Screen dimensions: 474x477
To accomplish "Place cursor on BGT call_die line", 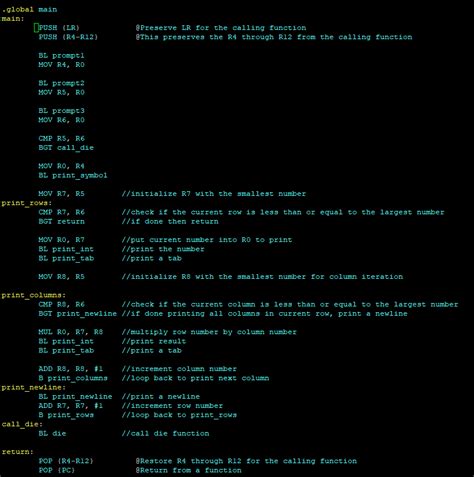I will [x=66, y=148].
